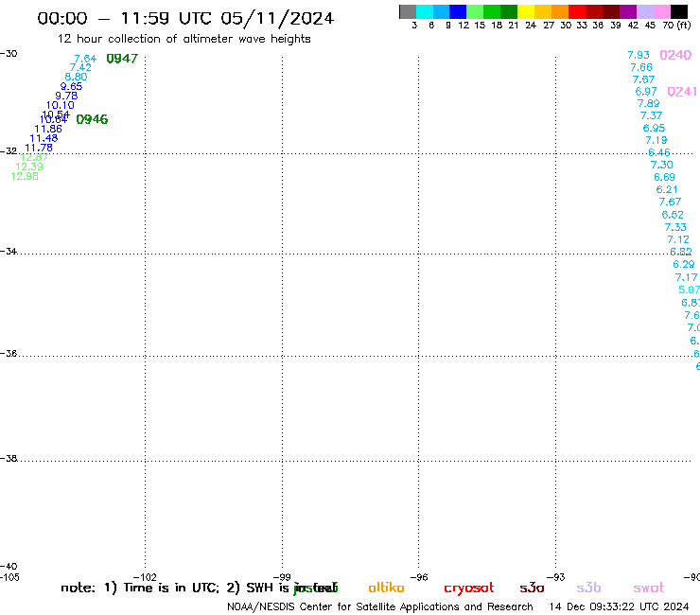Image resolution: width=700 pixels, height=615 pixels.
Task: Select the wave height value '11.48'
Action: (44, 138)
